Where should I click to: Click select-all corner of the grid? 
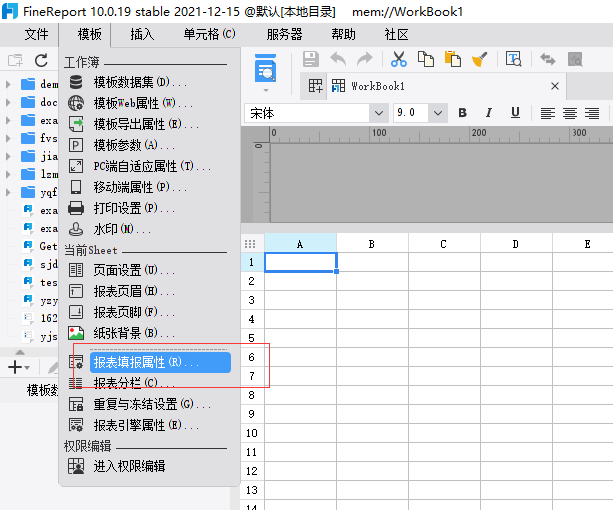pyautogui.click(x=250, y=244)
